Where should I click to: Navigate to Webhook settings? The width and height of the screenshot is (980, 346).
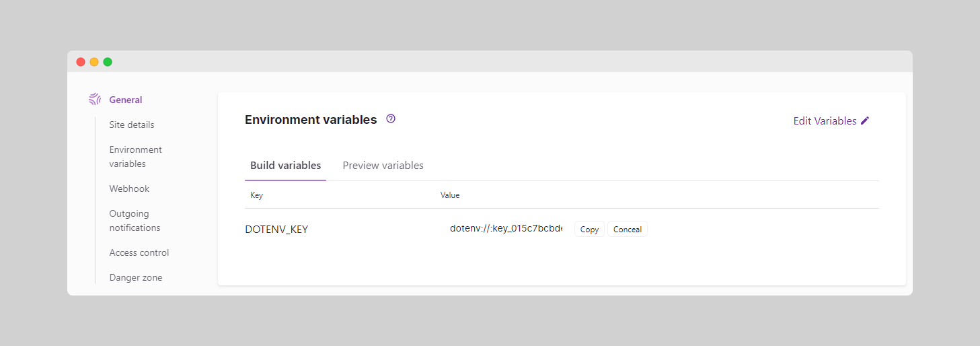click(129, 188)
